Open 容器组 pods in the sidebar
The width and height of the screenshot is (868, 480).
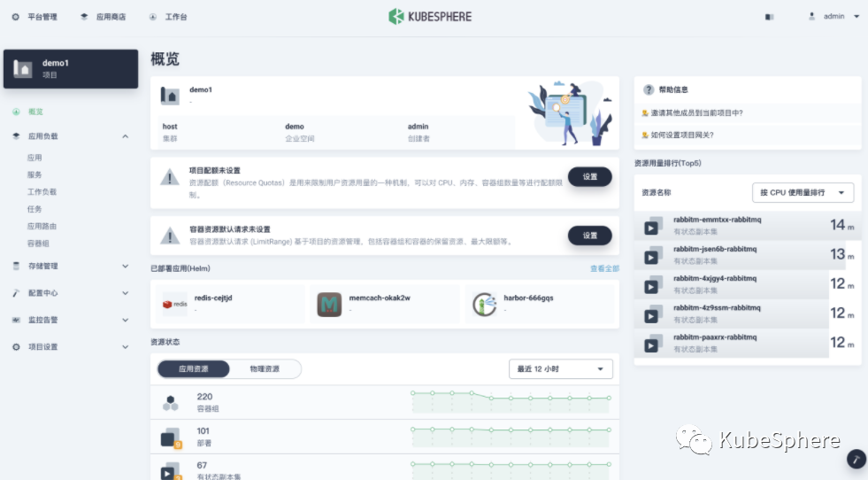click(38, 244)
